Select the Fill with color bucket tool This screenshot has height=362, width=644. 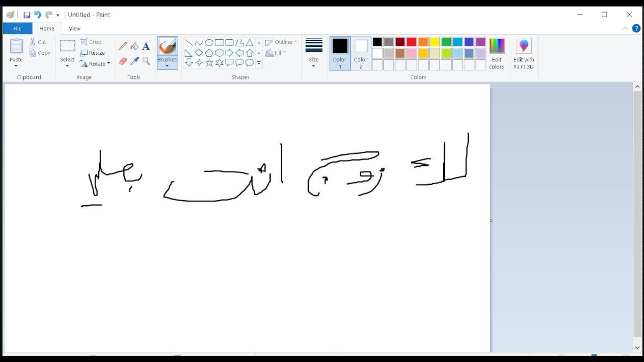click(x=134, y=46)
